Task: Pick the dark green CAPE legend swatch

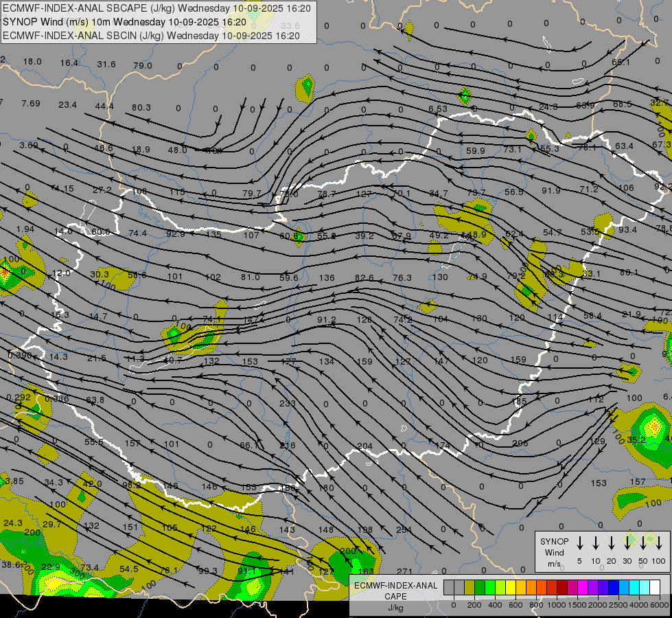Action: [480, 588]
